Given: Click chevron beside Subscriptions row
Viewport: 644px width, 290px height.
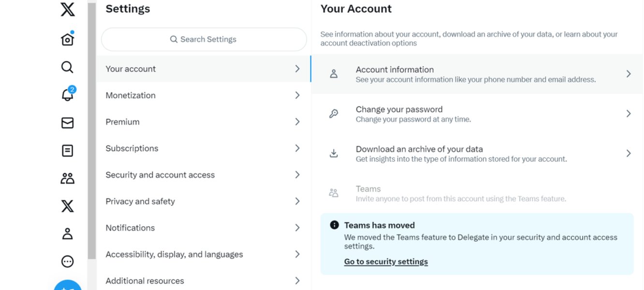Looking at the screenshot, I should pyautogui.click(x=297, y=148).
